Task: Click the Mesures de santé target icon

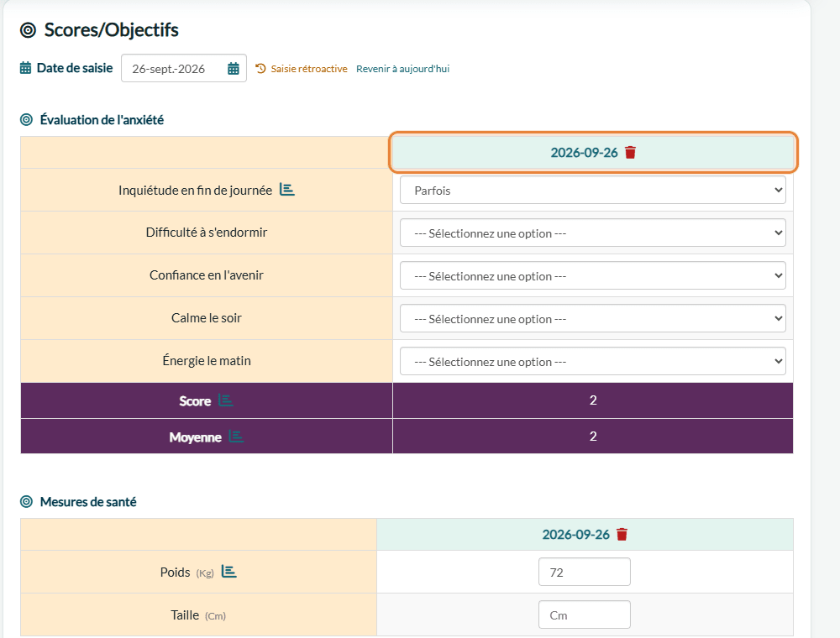Action: (26, 501)
